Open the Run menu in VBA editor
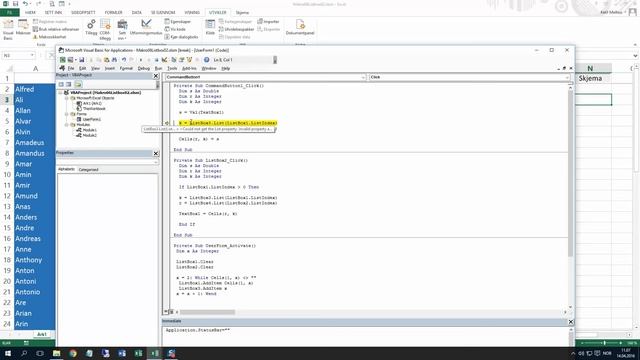The height and width of the screenshot is (360, 640). tap(158, 68)
